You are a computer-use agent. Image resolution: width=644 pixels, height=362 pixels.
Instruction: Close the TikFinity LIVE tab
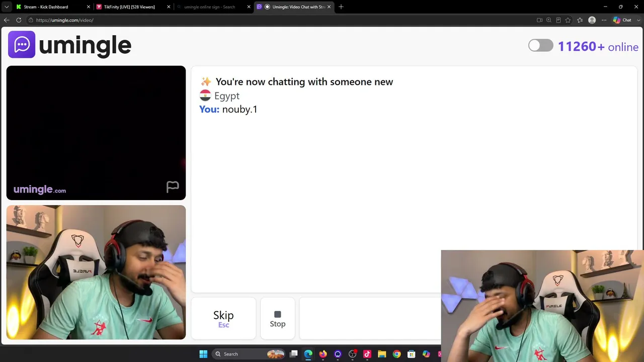coord(169,7)
